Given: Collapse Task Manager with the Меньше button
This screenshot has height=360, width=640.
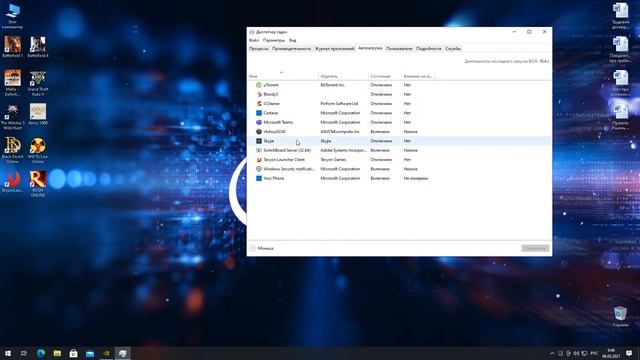Looking at the screenshot, I should [x=262, y=248].
